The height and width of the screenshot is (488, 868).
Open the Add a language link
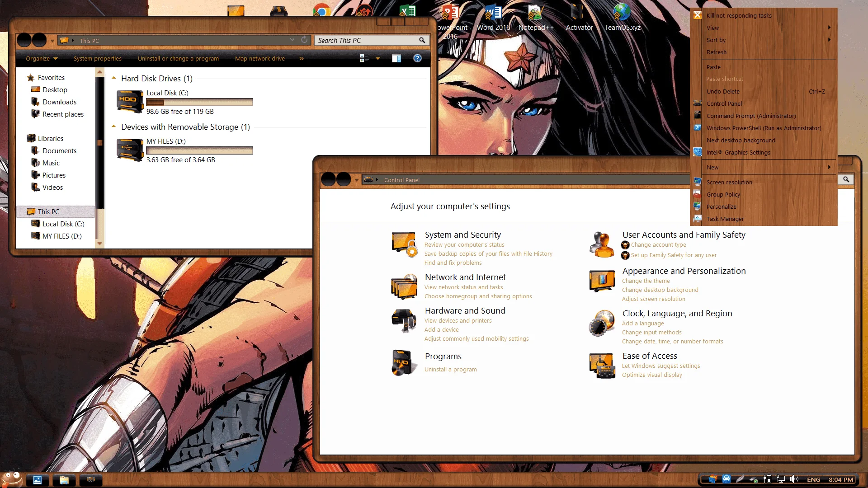point(643,324)
